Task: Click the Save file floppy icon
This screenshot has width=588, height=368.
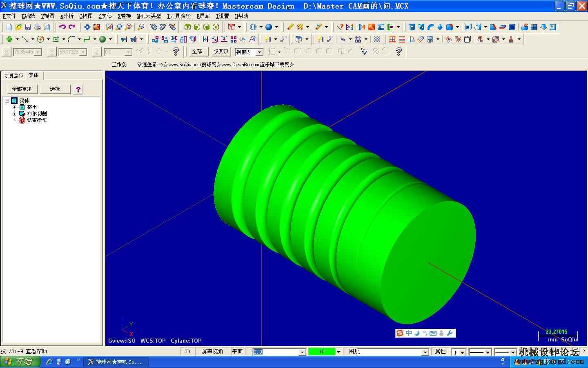Action: point(28,27)
